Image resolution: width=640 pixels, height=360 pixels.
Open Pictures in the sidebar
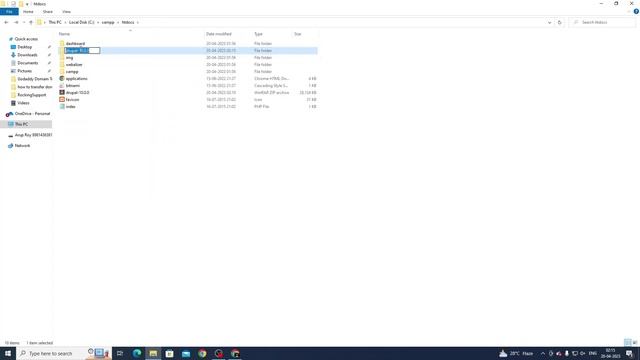pos(24,71)
